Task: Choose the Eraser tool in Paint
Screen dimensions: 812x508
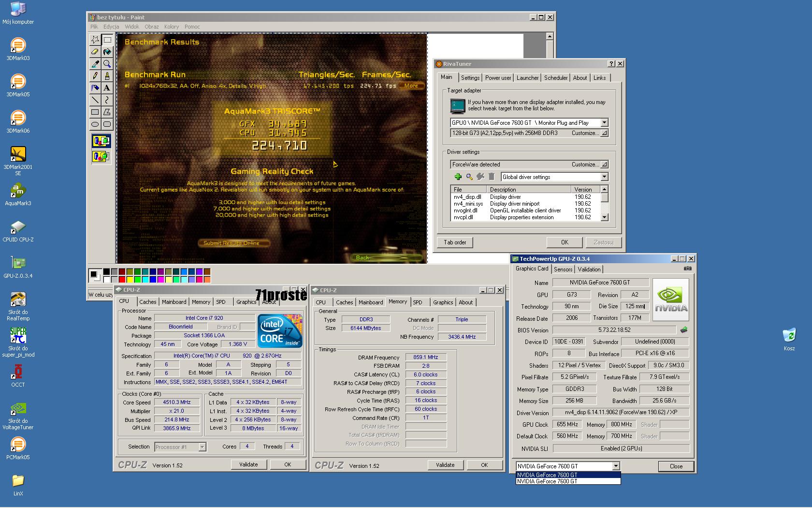Action: (95, 52)
